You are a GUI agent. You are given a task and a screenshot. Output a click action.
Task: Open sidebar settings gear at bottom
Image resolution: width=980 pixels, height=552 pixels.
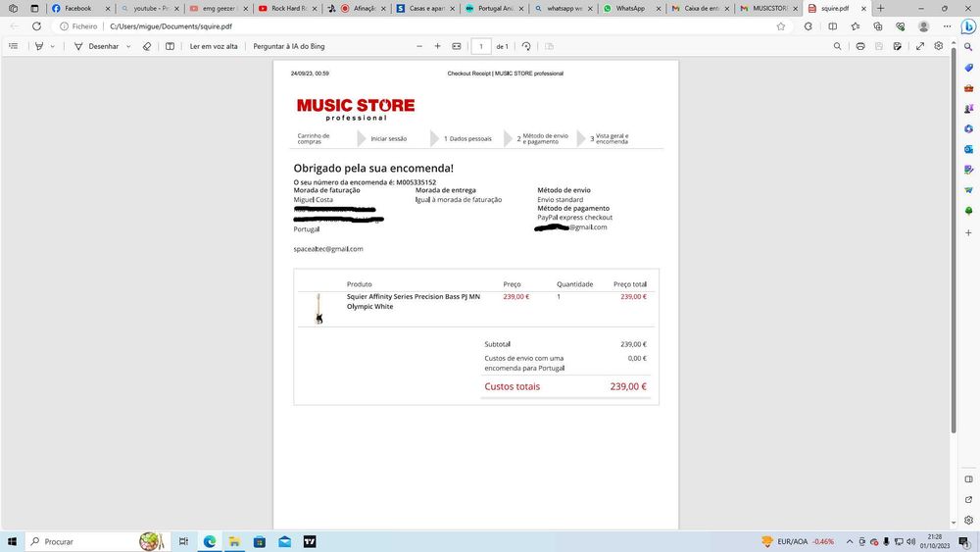(x=969, y=520)
